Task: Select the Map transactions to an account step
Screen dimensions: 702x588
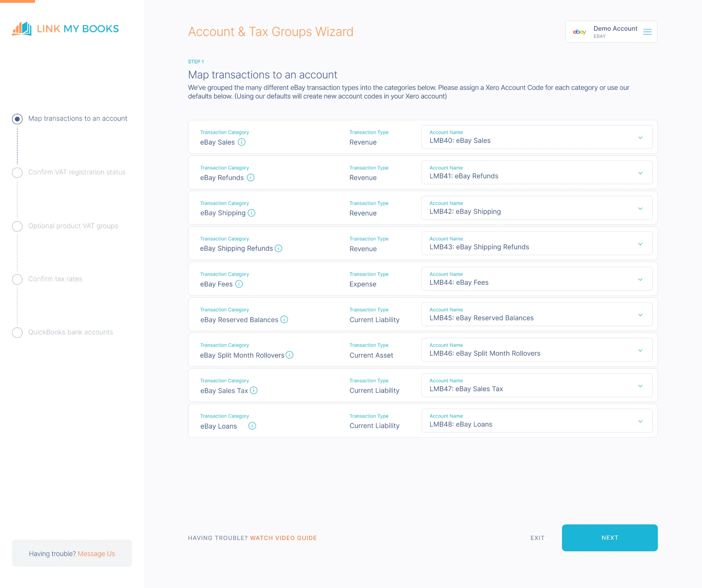Action: click(17, 119)
